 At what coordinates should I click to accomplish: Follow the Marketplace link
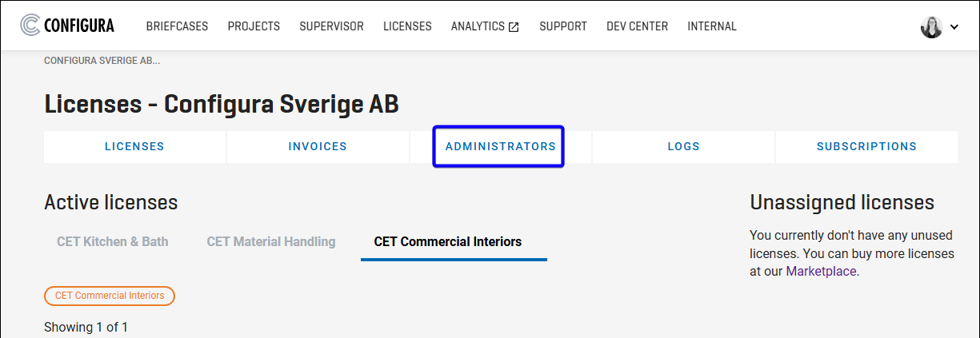821,271
